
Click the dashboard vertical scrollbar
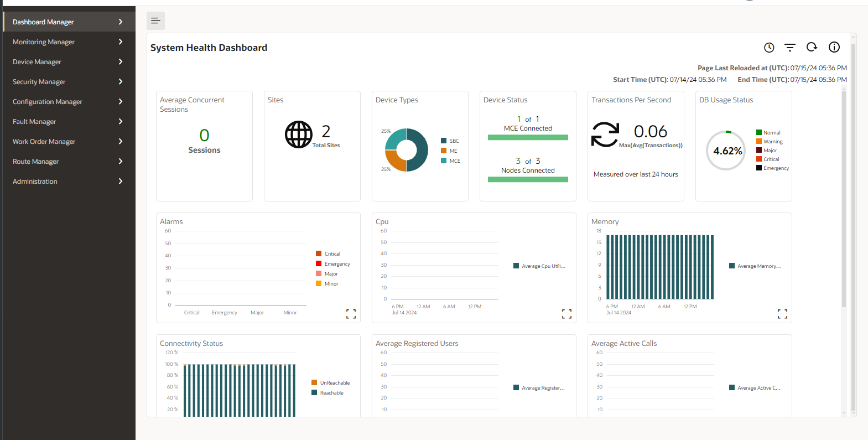(853, 227)
